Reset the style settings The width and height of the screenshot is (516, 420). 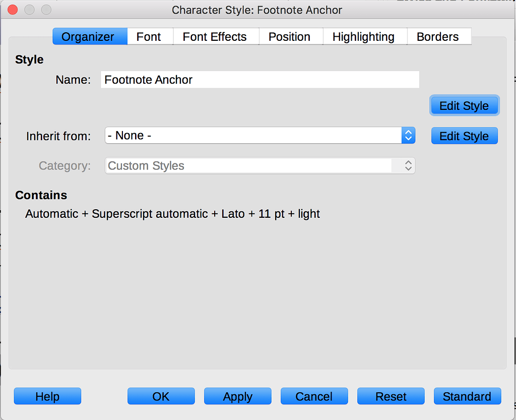coord(391,396)
